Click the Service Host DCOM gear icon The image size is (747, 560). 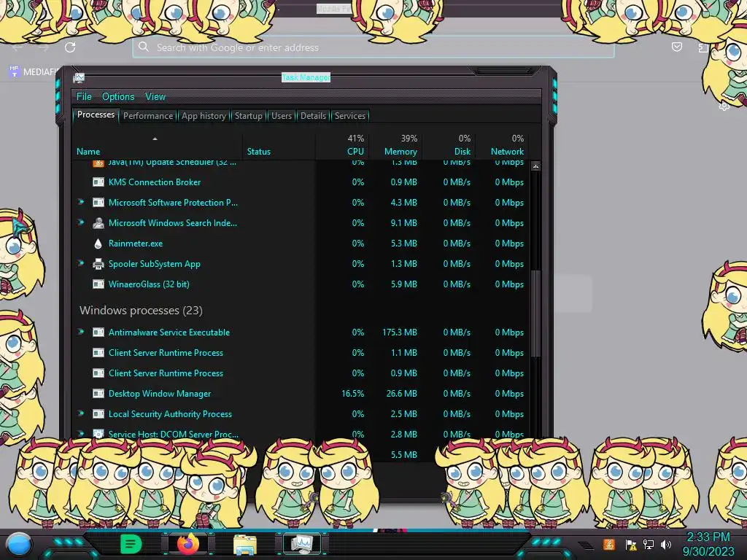(x=98, y=434)
